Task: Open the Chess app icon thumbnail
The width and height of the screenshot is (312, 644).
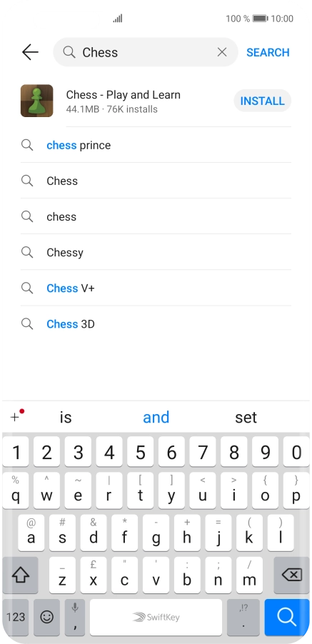Action: pyautogui.click(x=37, y=101)
